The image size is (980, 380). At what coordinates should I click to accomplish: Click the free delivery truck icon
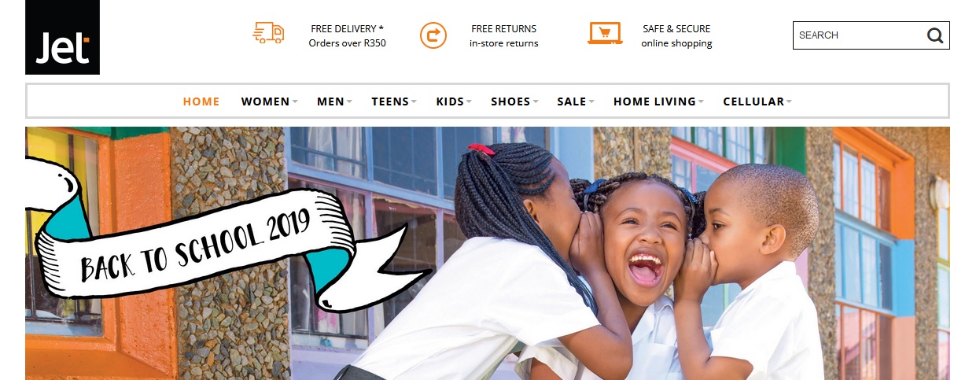click(x=268, y=33)
